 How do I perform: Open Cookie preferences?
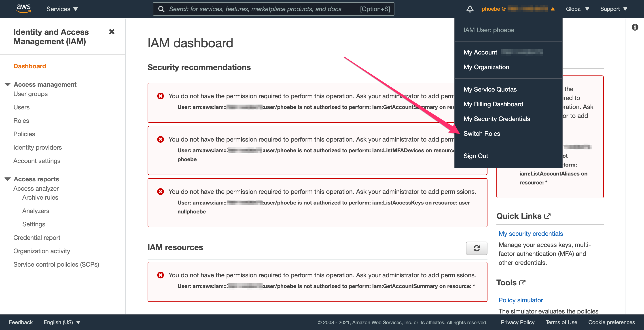pos(612,322)
